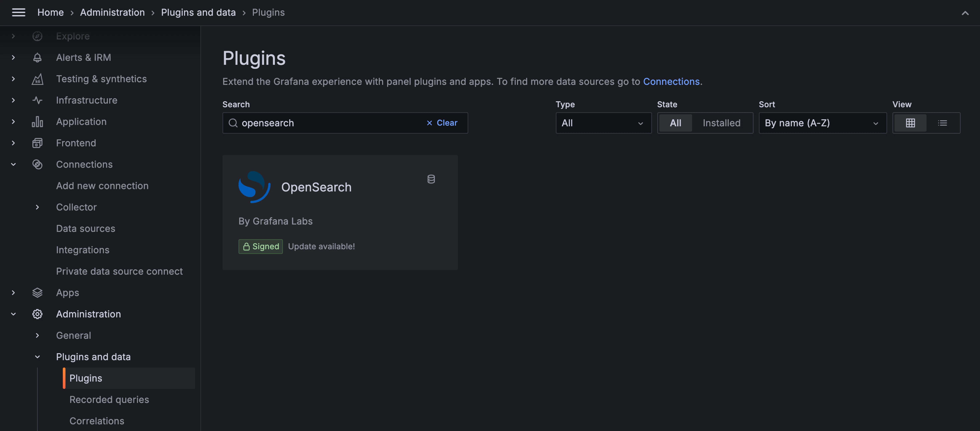
Task: Switch State filter to Installed
Action: tap(721, 123)
